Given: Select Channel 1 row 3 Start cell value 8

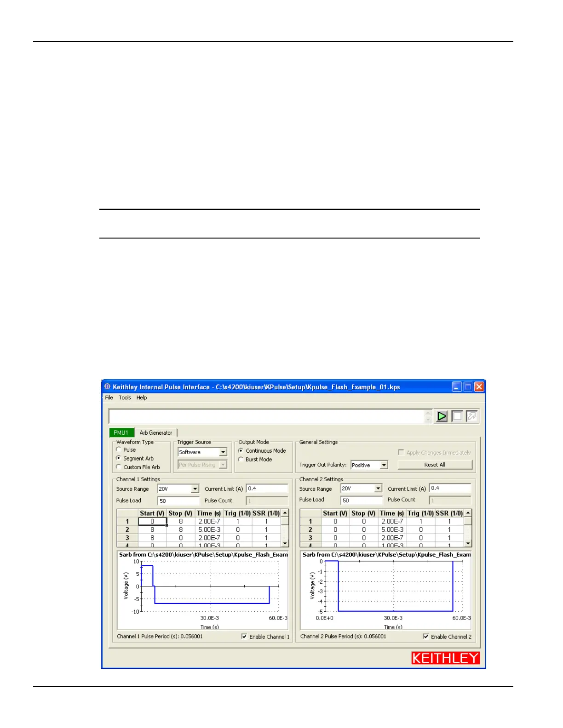Looking at the screenshot, I should coord(152,538).
